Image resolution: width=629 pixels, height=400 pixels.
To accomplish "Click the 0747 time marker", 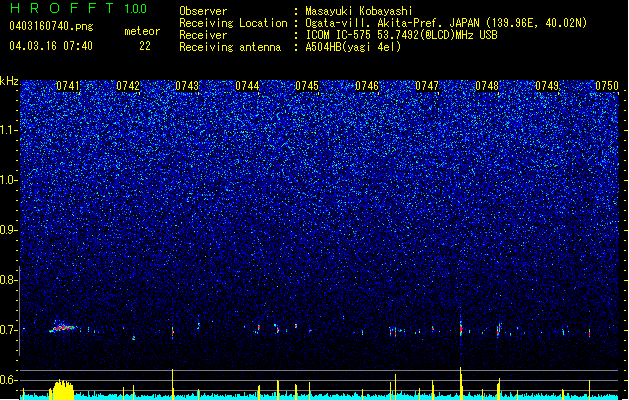I will click(427, 86).
